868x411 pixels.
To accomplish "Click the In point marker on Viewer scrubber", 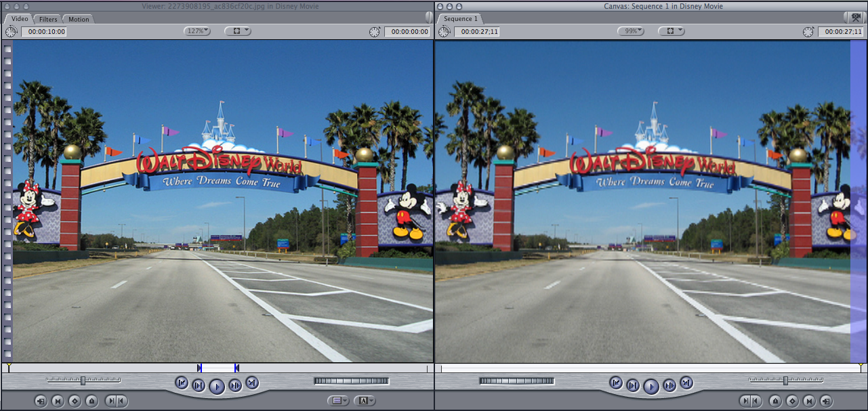I will pos(199,368).
